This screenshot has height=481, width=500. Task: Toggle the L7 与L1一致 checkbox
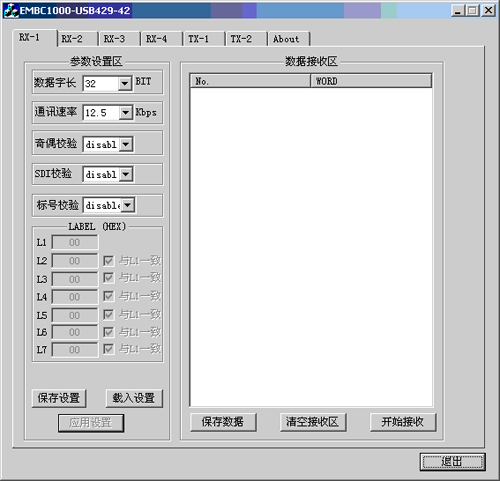pos(108,349)
